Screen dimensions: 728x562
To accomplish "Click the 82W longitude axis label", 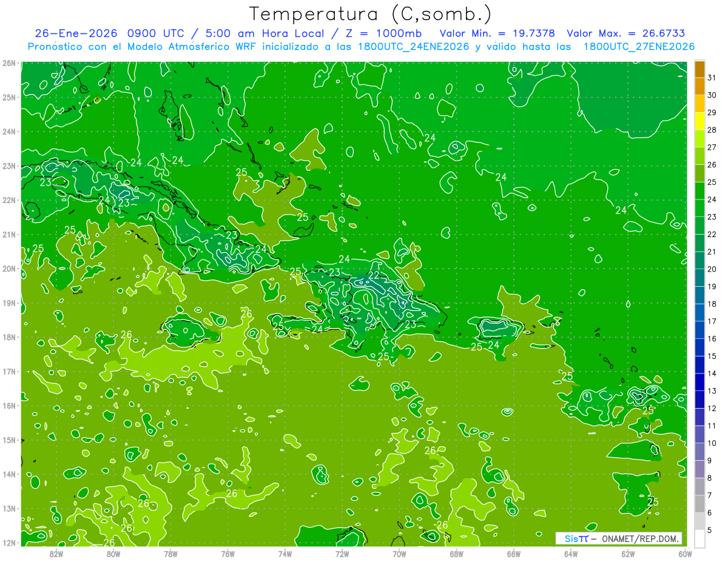I will click(x=56, y=553).
